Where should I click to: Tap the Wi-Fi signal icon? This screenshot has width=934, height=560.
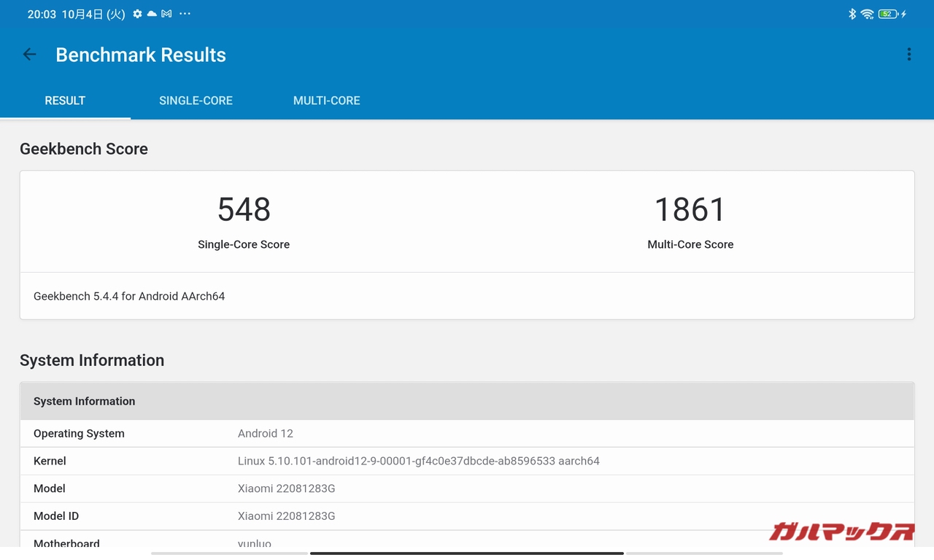pos(867,14)
